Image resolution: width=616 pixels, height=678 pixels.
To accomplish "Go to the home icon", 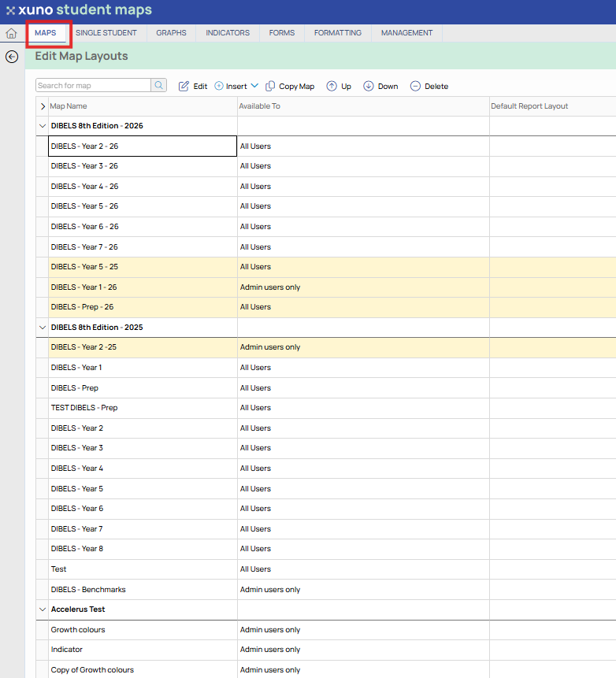I will pyautogui.click(x=12, y=33).
